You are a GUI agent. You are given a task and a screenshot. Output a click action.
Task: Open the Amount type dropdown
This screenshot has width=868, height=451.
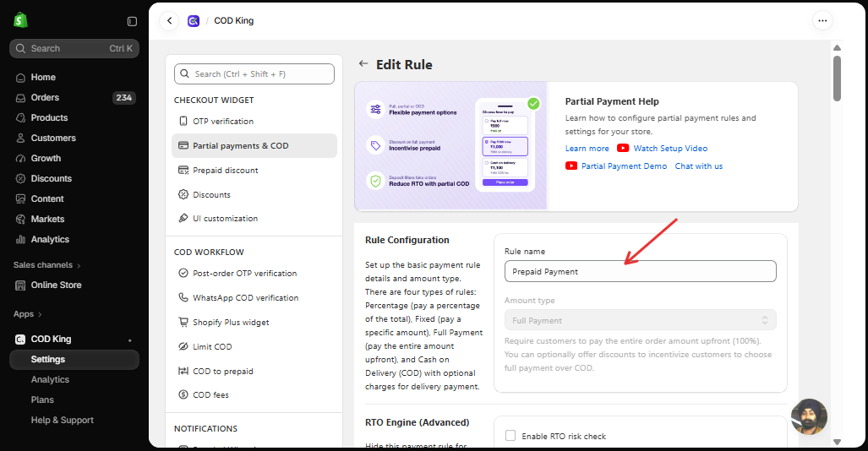point(641,320)
